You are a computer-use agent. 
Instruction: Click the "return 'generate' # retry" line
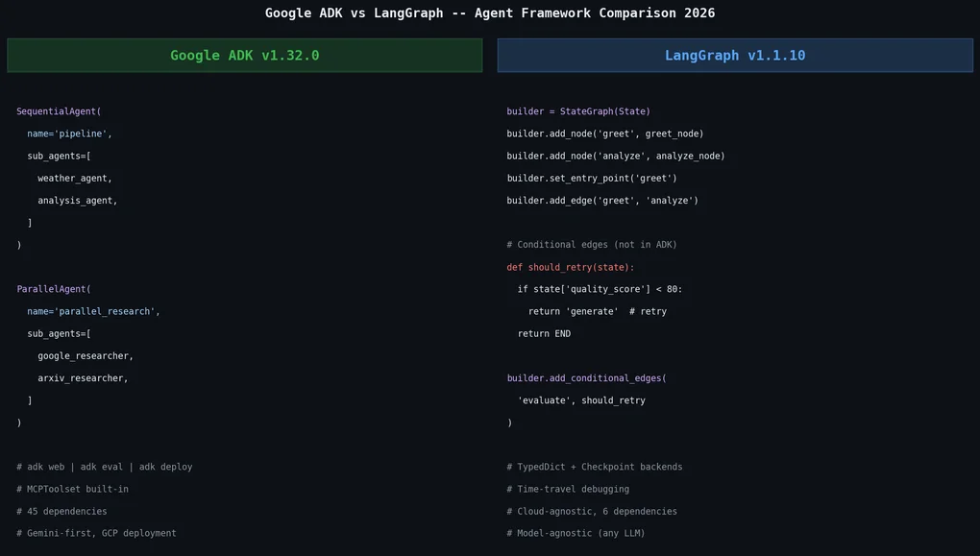[x=598, y=311]
